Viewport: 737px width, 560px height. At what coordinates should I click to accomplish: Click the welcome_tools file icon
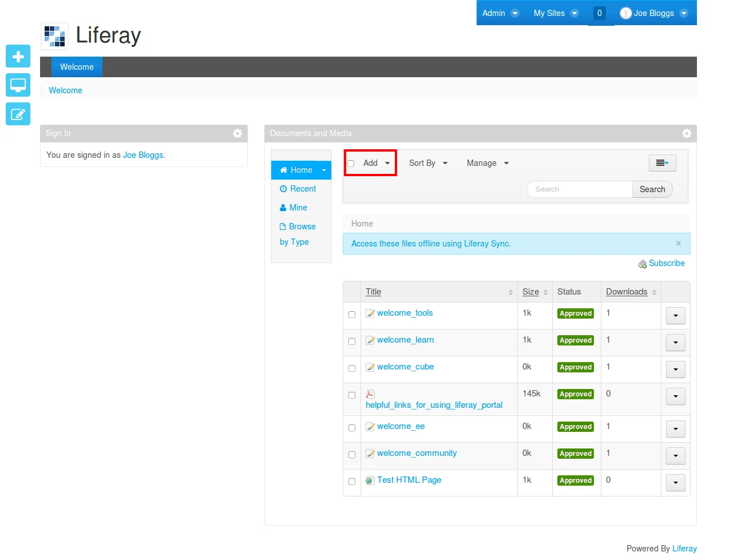(370, 313)
